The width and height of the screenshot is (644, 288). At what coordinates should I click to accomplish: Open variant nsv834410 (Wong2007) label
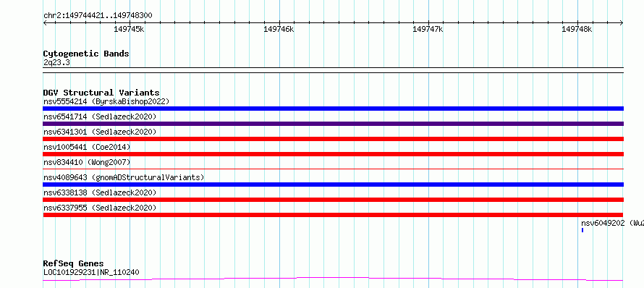click(x=87, y=162)
